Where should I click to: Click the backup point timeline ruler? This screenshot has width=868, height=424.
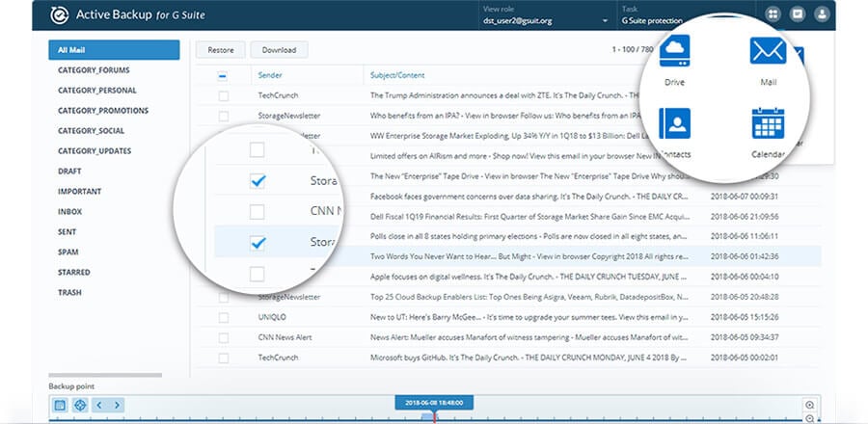435,419
